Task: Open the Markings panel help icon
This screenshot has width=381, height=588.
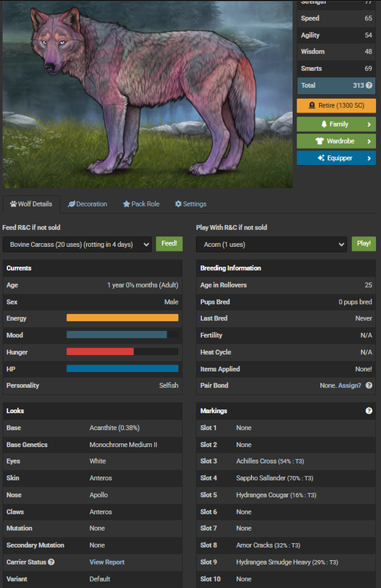Action: [x=369, y=411]
